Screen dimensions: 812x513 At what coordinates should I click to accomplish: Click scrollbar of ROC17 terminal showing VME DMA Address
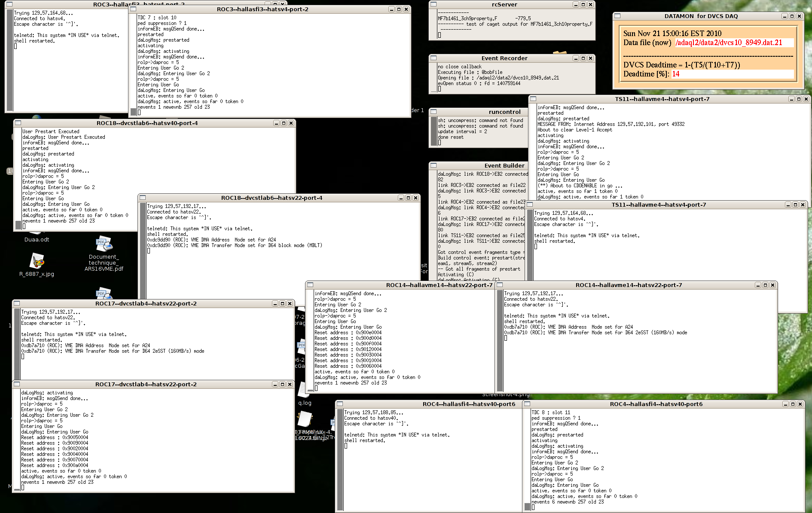(x=17, y=343)
